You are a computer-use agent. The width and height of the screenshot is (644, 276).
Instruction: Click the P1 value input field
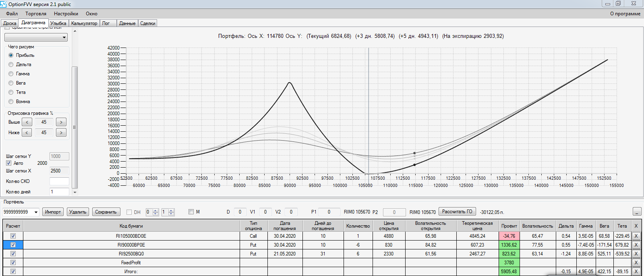[329, 212]
